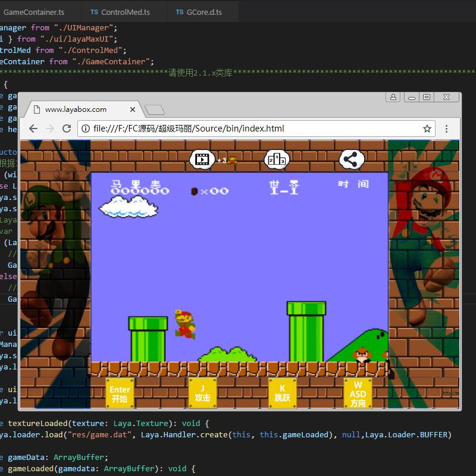The width and height of the screenshot is (476, 476).
Task: Click Mario character in the game
Action: 184,324
